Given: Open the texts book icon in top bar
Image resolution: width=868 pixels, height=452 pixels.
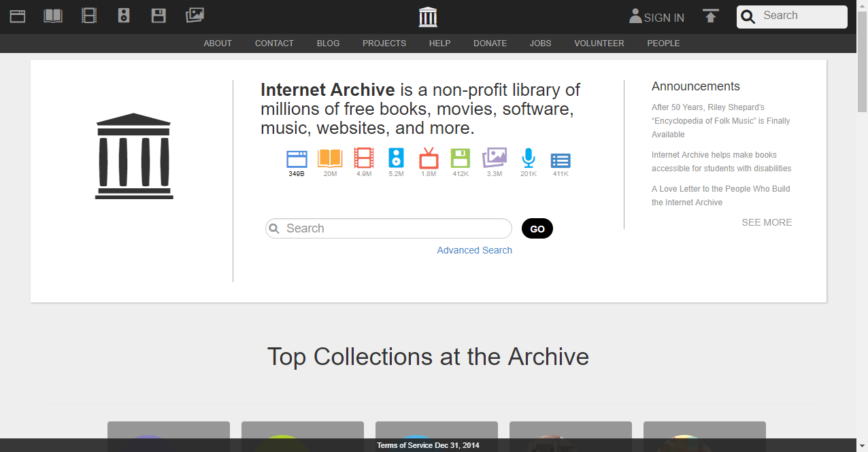Looking at the screenshot, I should click(x=53, y=16).
